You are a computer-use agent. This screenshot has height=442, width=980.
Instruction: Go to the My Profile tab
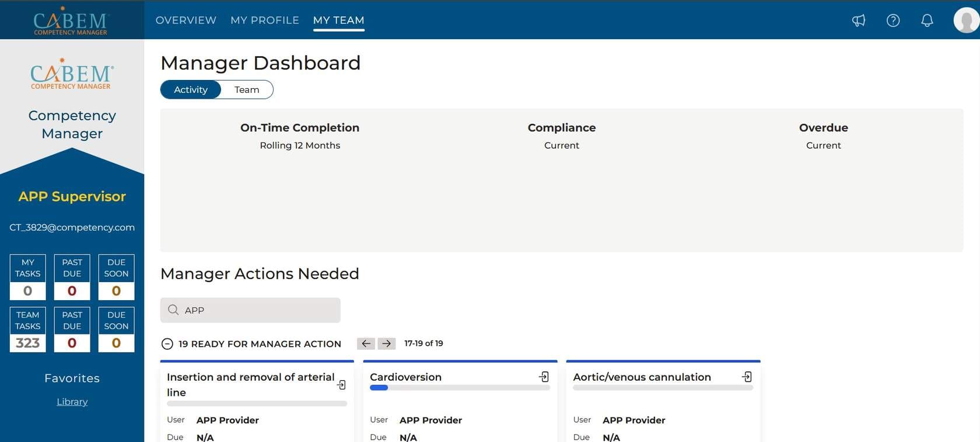(264, 20)
